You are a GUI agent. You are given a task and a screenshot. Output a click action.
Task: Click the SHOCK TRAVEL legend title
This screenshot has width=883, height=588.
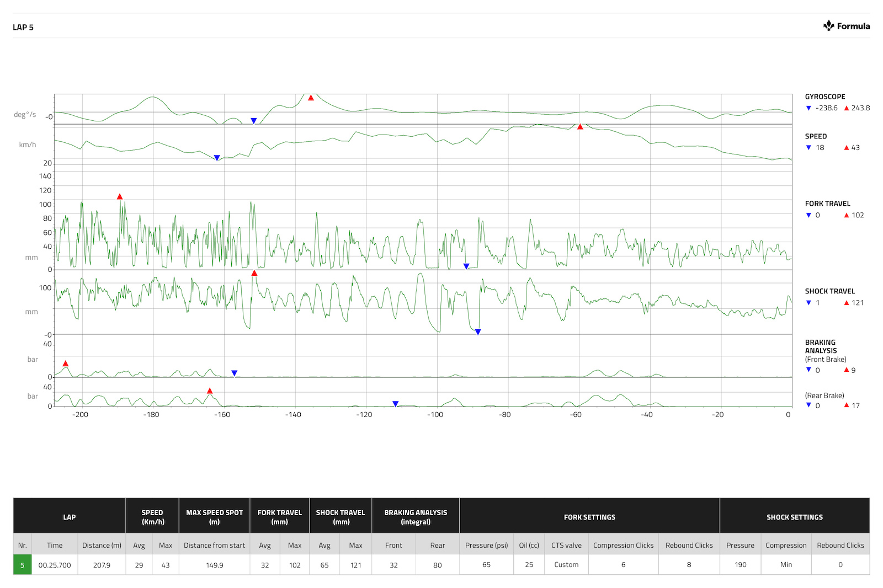[829, 291]
